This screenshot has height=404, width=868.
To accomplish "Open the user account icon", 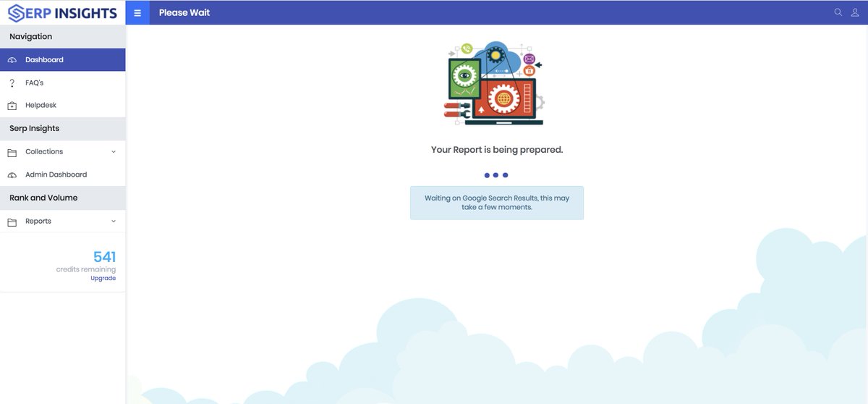I will (x=856, y=12).
